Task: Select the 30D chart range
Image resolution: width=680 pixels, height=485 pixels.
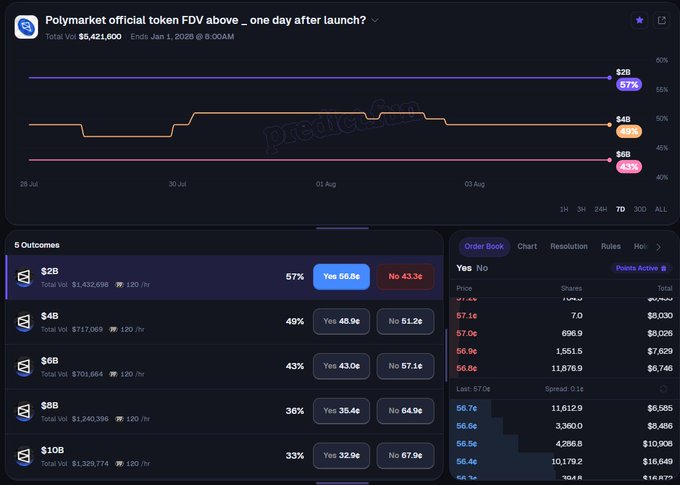Action: pos(640,209)
